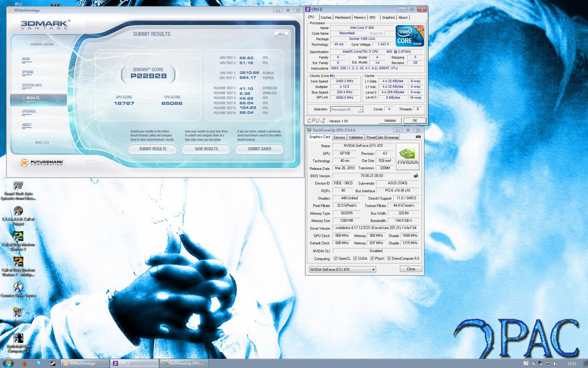588x368 pixels.
Task: Go to the Graphics tab in CPU-Z
Action: click(388, 18)
